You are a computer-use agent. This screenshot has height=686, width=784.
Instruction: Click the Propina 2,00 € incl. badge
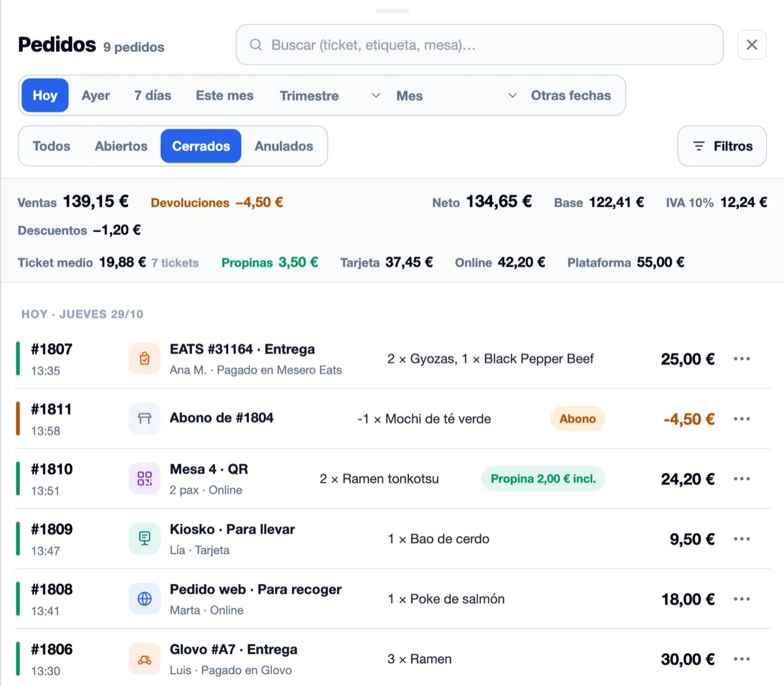point(543,479)
